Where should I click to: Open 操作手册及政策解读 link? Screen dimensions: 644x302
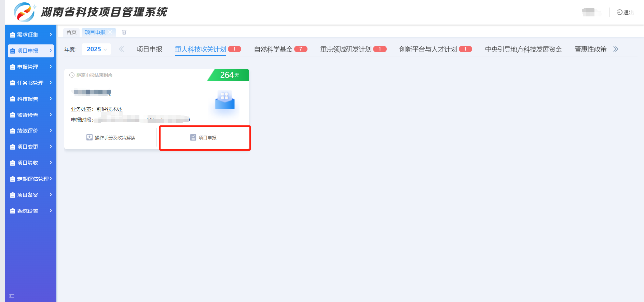click(x=115, y=138)
